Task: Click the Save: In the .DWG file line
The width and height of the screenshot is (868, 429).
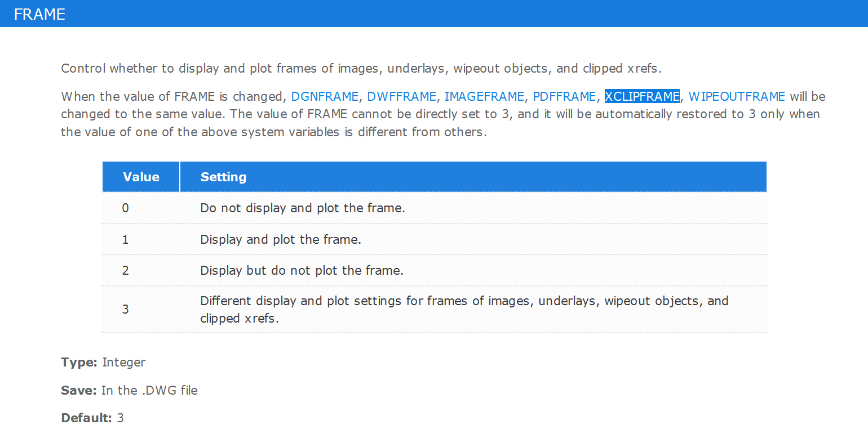Action: pyautogui.click(x=129, y=390)
